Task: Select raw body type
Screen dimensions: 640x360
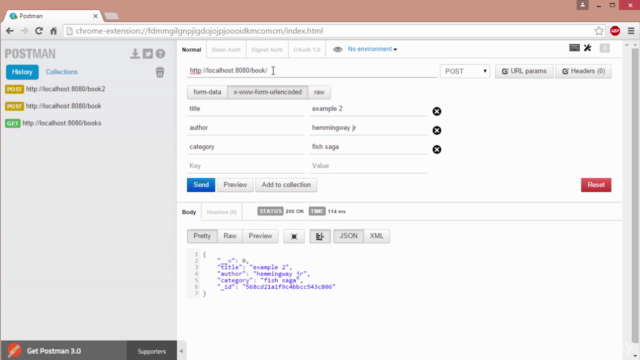Action: 319,92
